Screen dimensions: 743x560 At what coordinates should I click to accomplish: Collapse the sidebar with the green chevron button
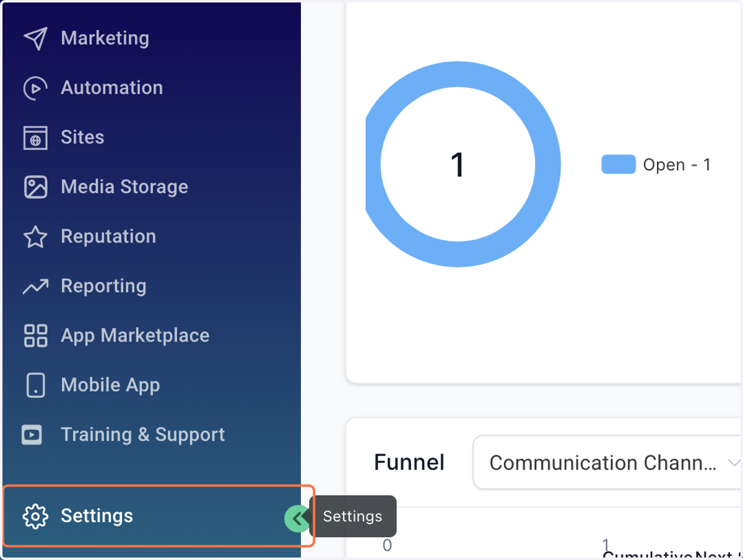[297, 518]
